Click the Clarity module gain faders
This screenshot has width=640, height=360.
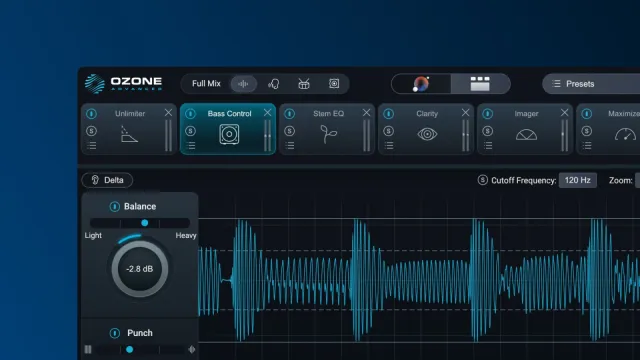465,136
